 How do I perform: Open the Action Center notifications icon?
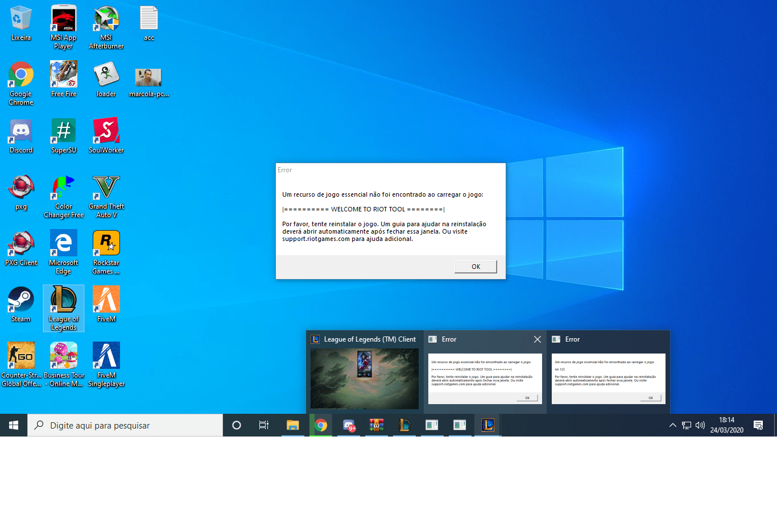pyautogui.click(x=758, y=425)
